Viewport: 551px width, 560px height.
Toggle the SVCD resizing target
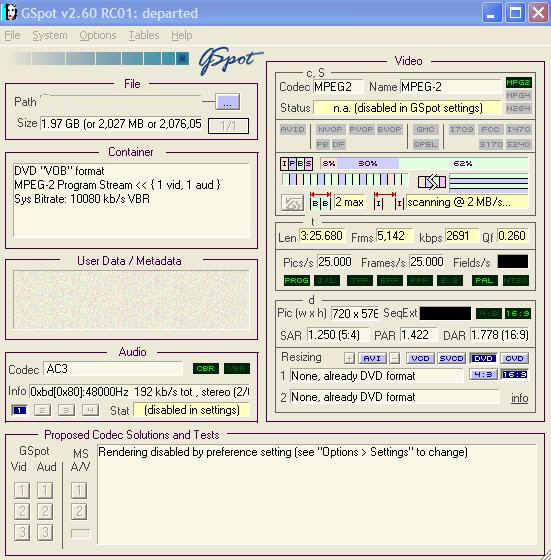click(x=451, y=358)
